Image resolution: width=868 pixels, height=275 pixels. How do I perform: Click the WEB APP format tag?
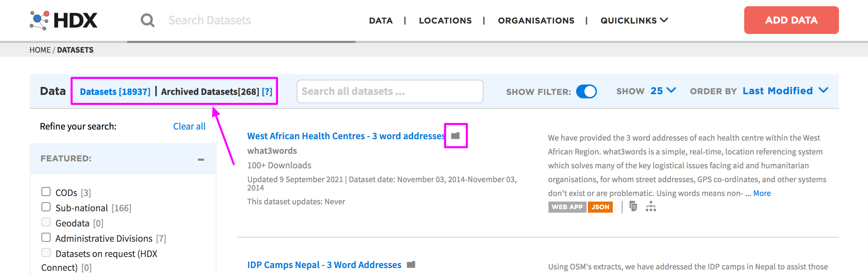567,207
